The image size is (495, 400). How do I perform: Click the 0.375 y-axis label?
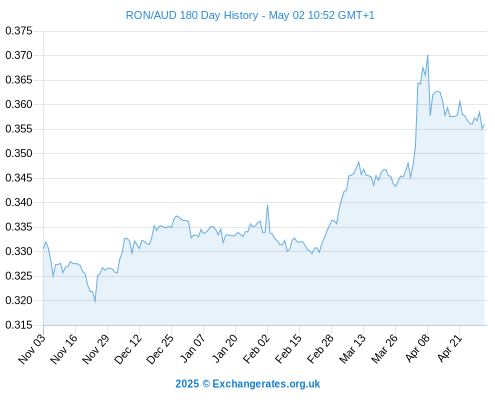tap(19, 31)
